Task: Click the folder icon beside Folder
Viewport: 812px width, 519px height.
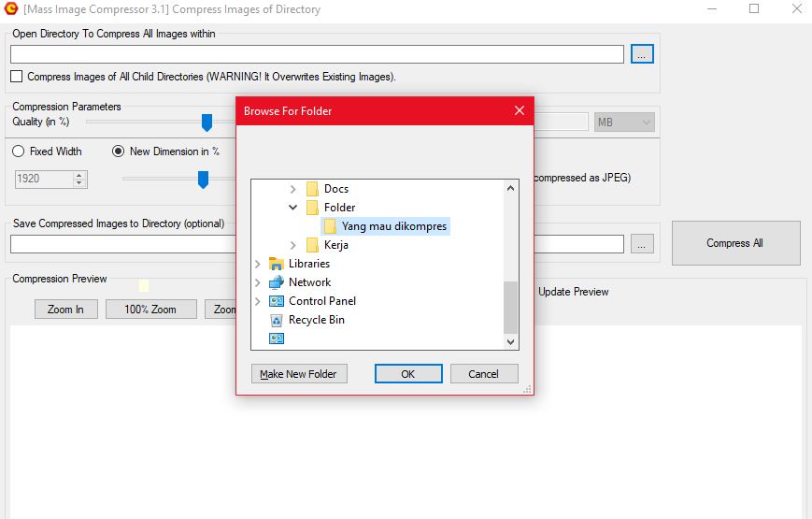Action: click(312, 208)
